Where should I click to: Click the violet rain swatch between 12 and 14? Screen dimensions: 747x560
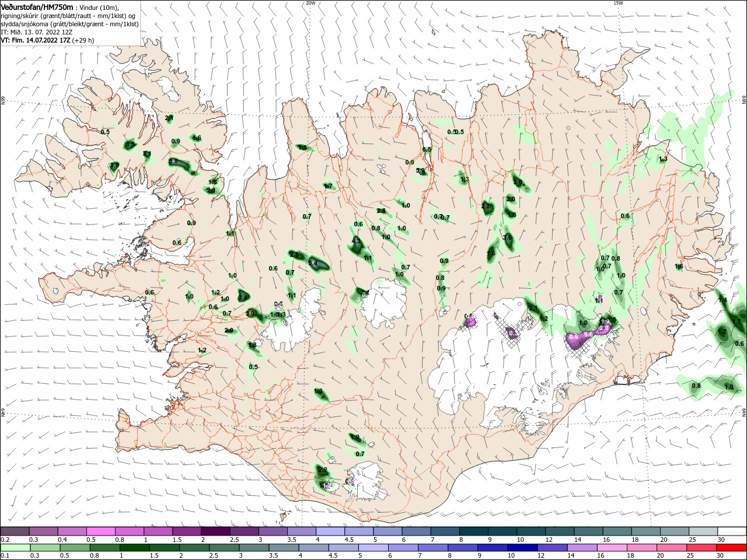pos(551,548)
